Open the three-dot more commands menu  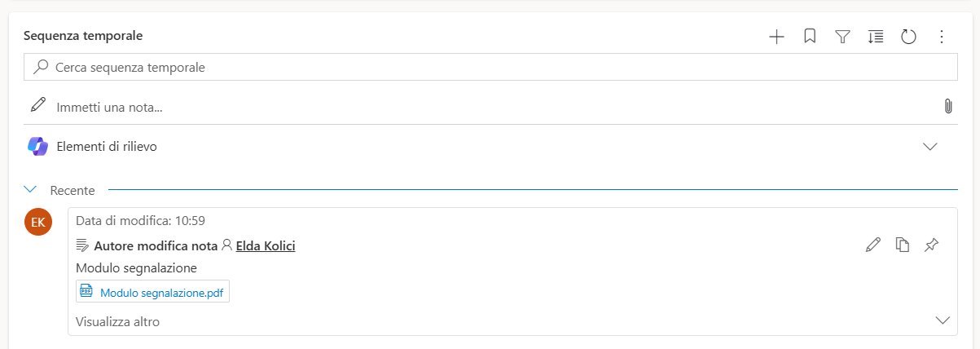(942, 37)
